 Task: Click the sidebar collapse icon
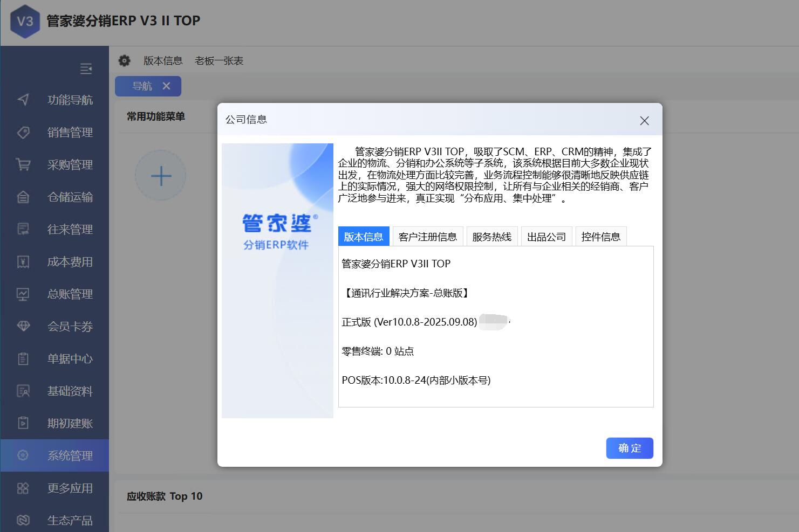click(86, 68)
